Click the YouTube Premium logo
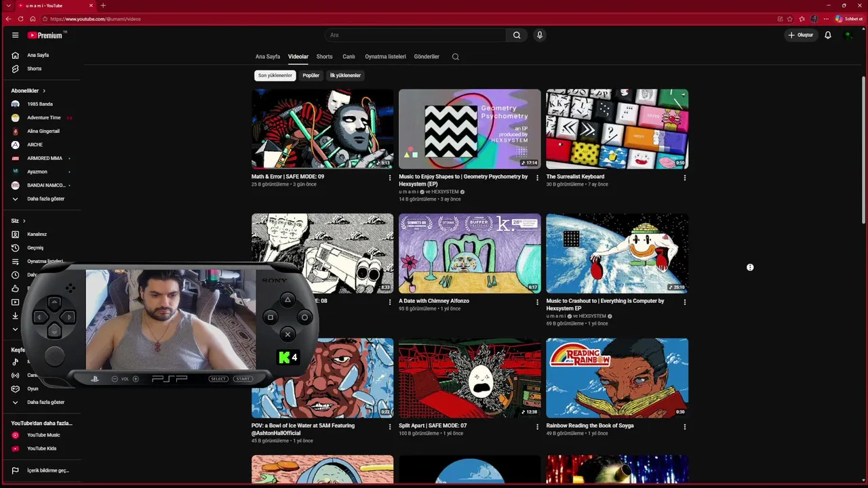 click(x=46, y=35)
